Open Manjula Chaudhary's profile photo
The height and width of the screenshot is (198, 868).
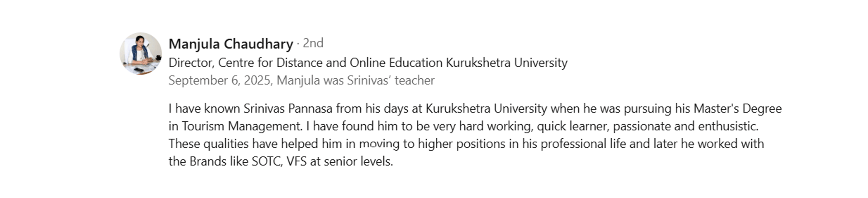[141, 53]
